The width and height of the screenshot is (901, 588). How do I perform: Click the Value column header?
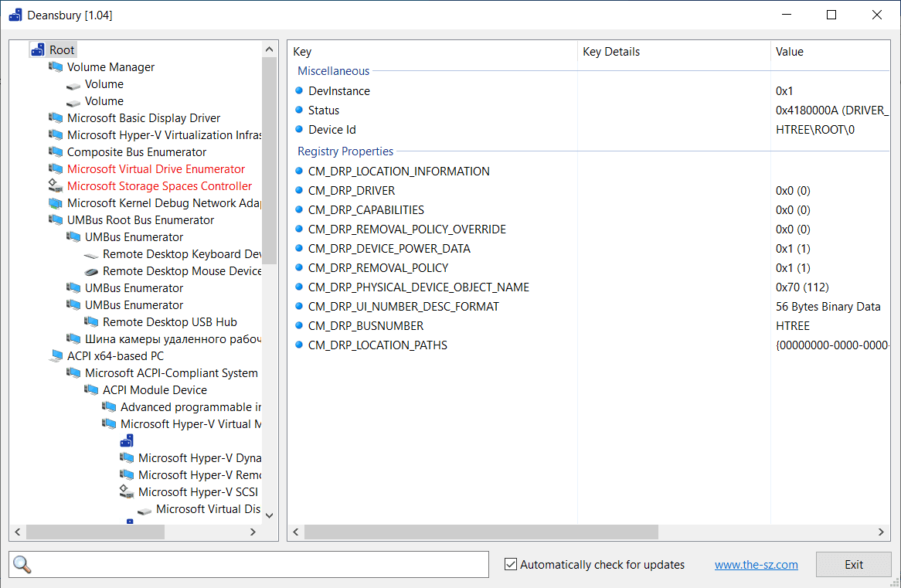click(790, 52)
